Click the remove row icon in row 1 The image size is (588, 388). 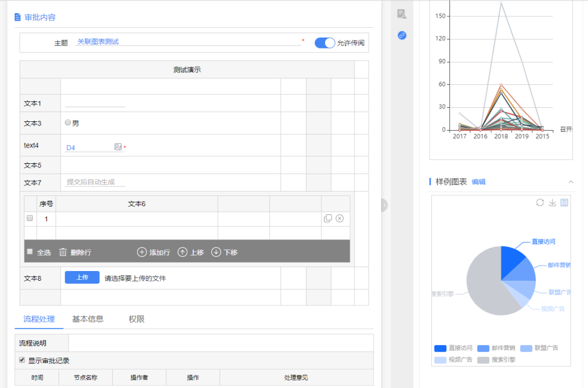point(340,218)
